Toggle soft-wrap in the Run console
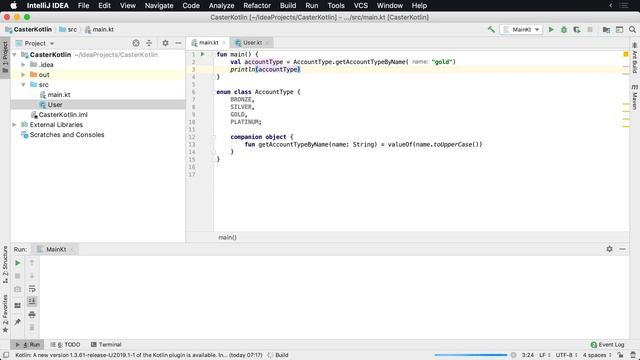 (32, 289)
